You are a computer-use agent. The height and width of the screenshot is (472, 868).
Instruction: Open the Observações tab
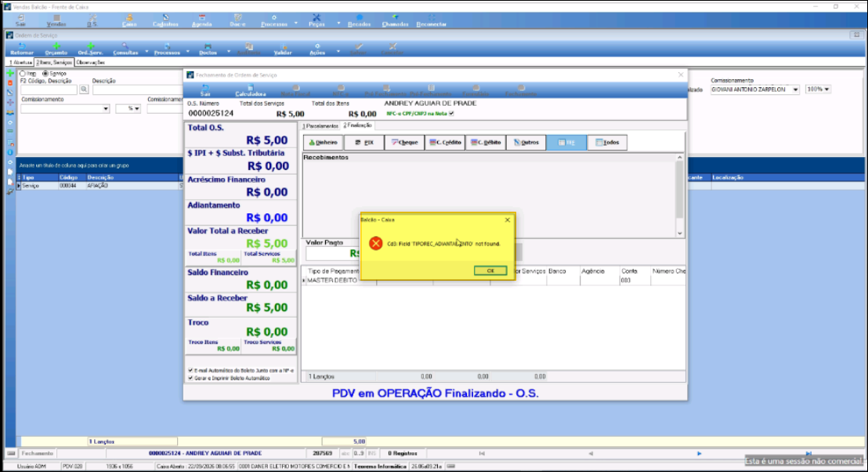point(91,63)
